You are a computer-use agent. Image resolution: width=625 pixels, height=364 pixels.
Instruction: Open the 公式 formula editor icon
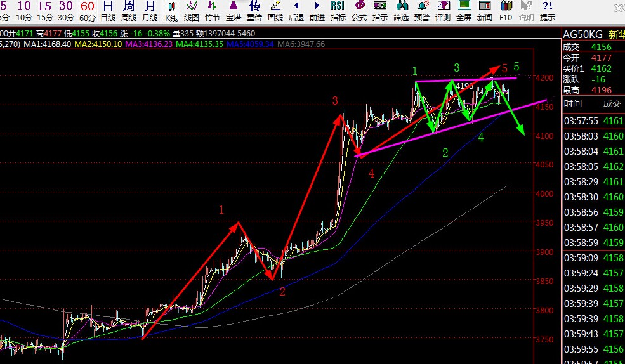[x=359, y=11]
